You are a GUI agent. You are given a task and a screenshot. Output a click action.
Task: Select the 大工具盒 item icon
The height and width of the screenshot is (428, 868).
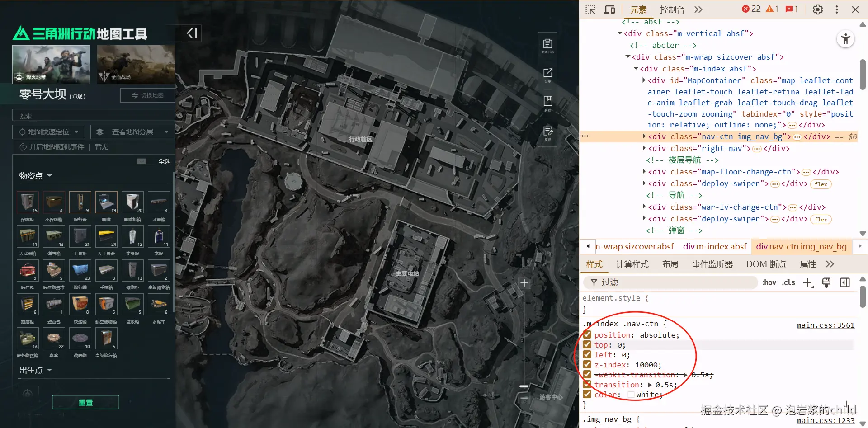click(x=106, y=236)
